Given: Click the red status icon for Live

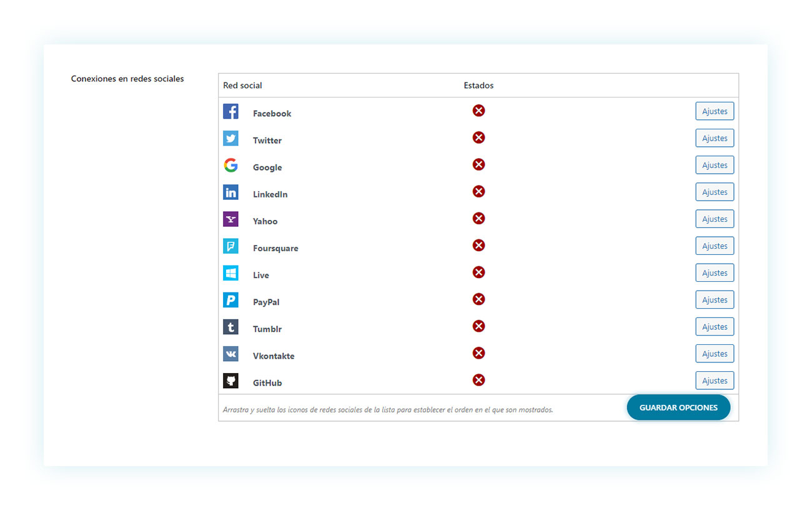Looking at the screenshot, I should pyautogui.click(x=478, y=272).
